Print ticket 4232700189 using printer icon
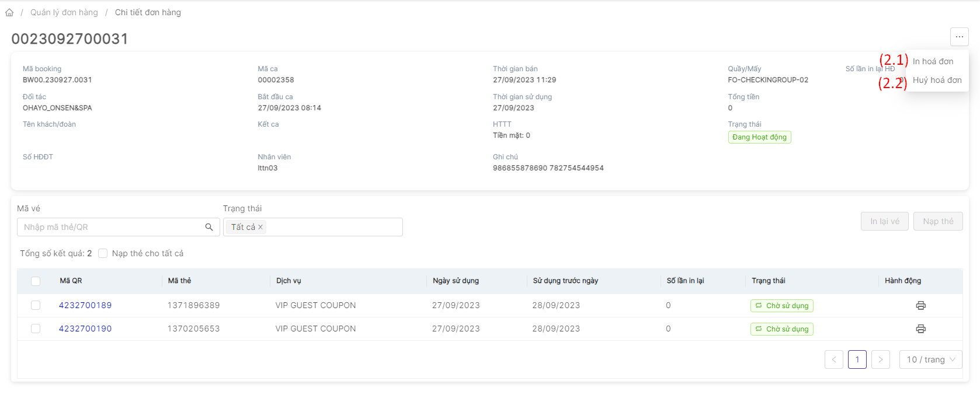This screenshot has width=980, height=398. pyautogui.click(x=920, y=305)
